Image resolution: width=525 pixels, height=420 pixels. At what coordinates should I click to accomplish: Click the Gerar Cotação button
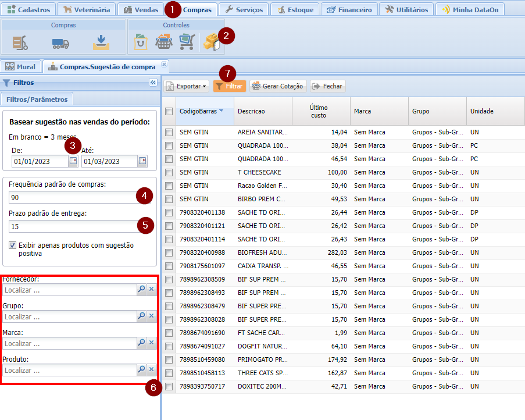pyautogui.click(x=277, y=86)
